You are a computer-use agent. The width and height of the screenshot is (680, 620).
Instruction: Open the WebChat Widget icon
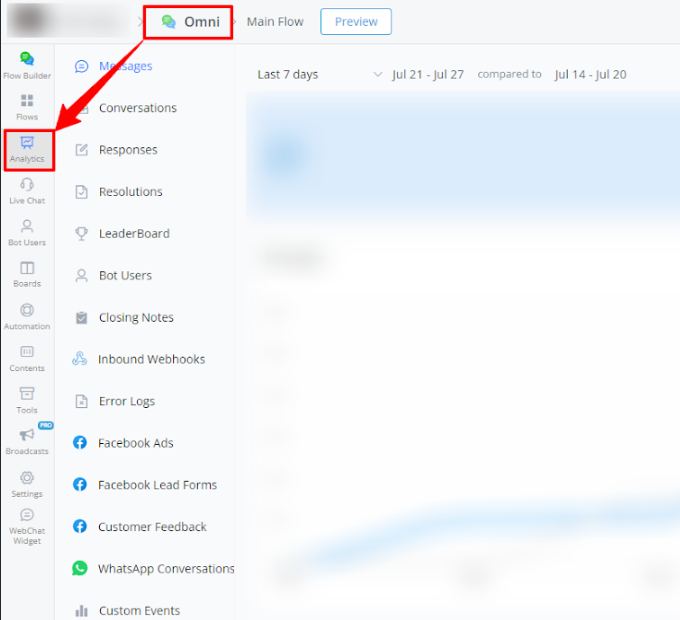tap(27, 527)
